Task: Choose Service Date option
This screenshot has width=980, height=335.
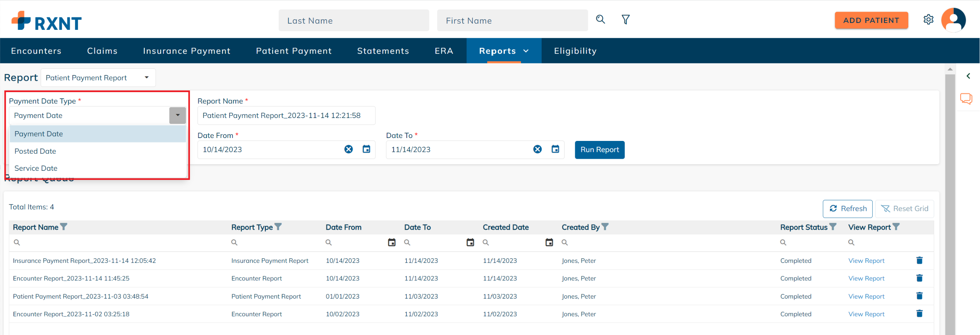Action: click(36, 168)
